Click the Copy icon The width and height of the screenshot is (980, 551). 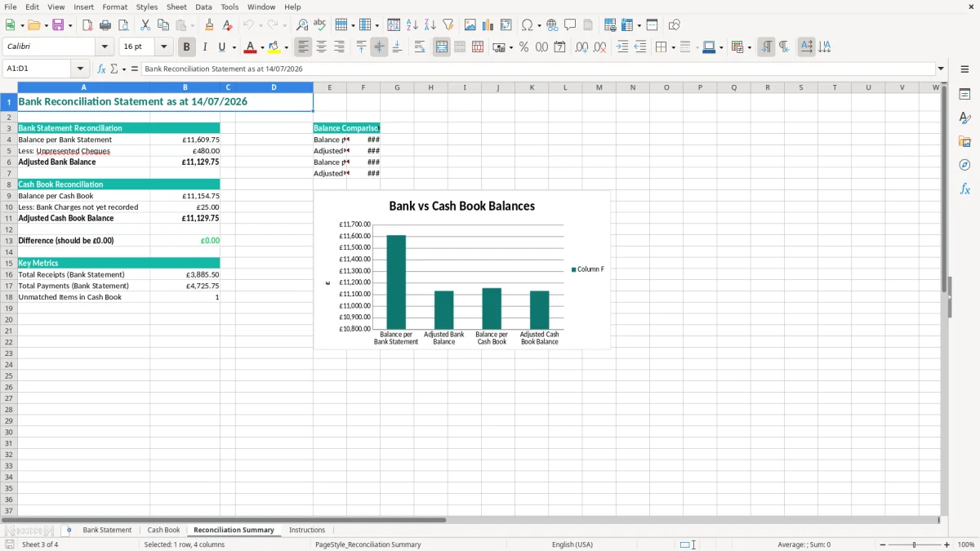163,25
